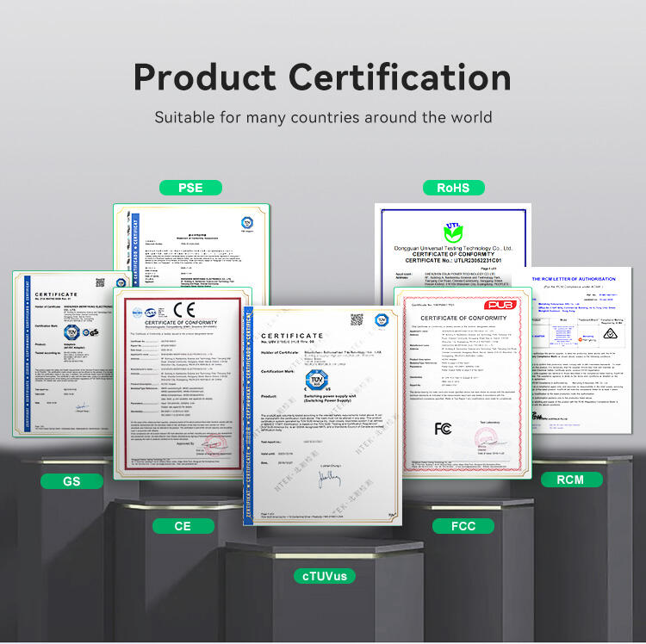646x644 pixels.
Task: Click "Dongguan Universal Testing Technology Co., Ltd."
Action: (453, 248)
